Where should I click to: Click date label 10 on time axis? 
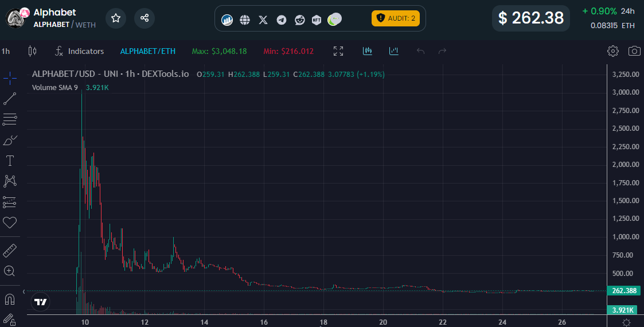tap(85, 322)
